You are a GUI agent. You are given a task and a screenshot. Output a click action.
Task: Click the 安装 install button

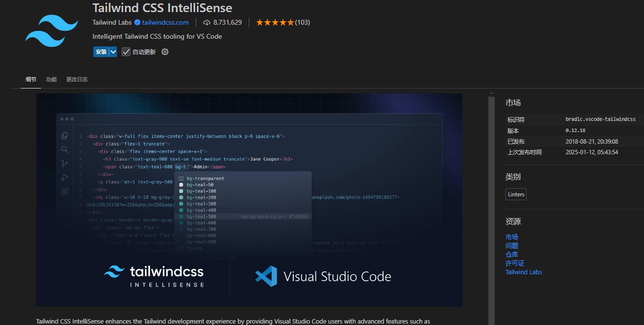coord(101,52)
